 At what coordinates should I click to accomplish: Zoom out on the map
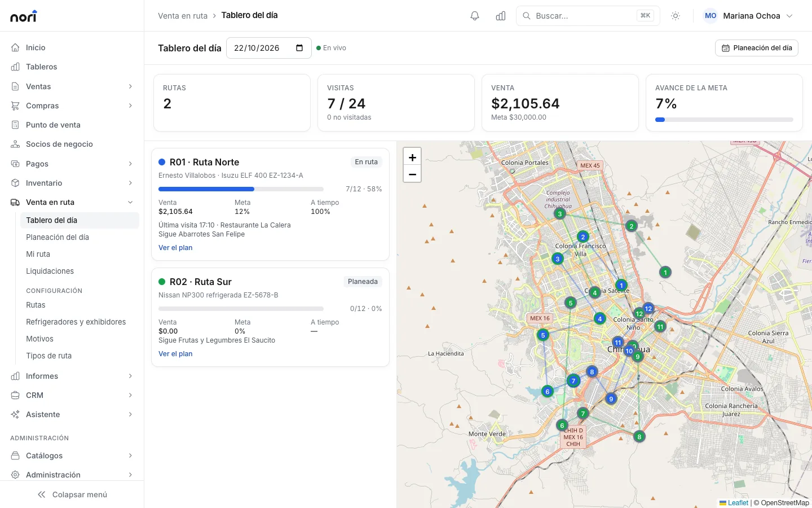(412, 174)
